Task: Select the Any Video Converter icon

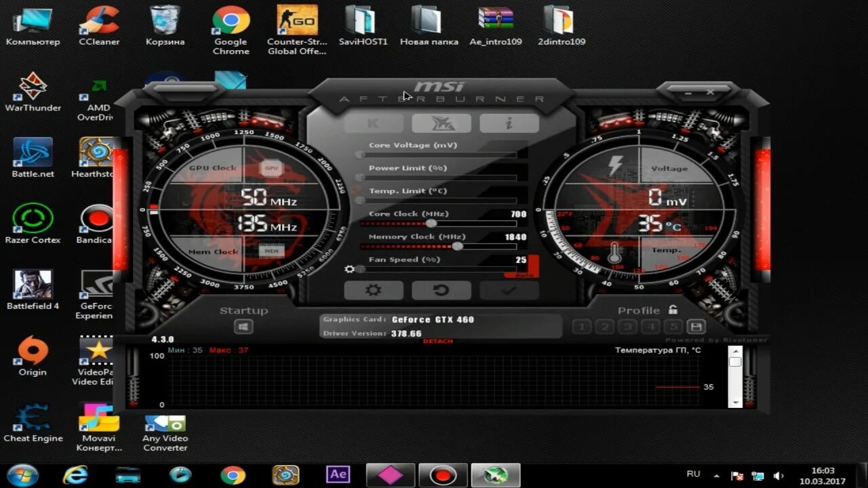Action: [165, 434]
